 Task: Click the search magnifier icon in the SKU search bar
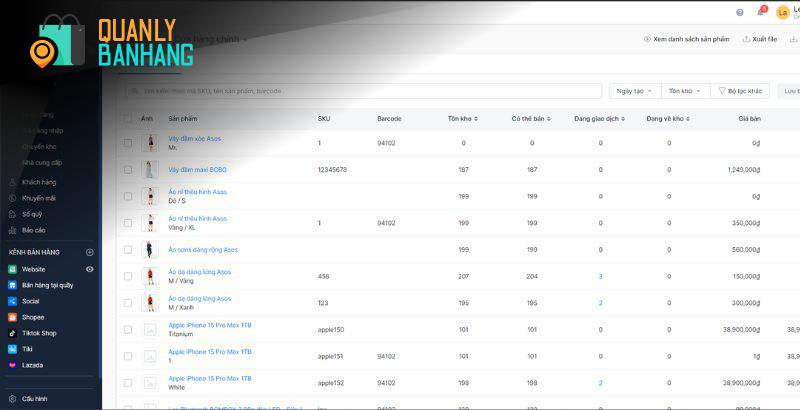[x=135, y=91]
